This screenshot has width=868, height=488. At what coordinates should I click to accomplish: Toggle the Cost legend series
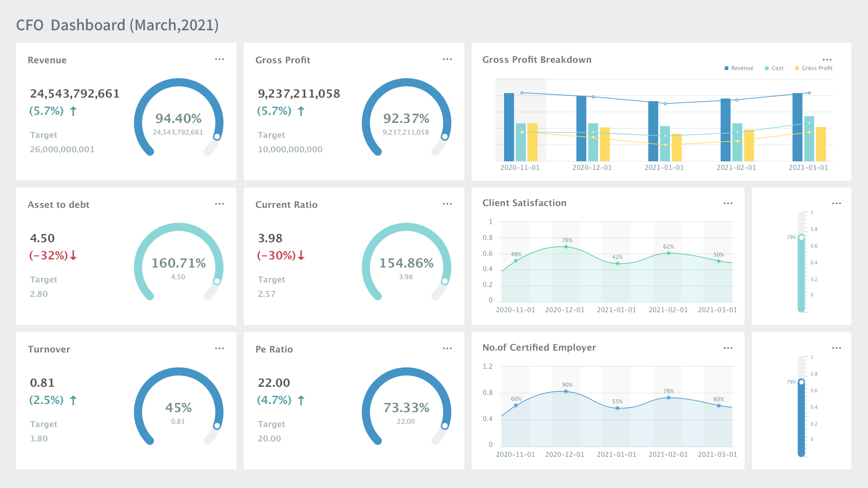(x=774, y=68)
